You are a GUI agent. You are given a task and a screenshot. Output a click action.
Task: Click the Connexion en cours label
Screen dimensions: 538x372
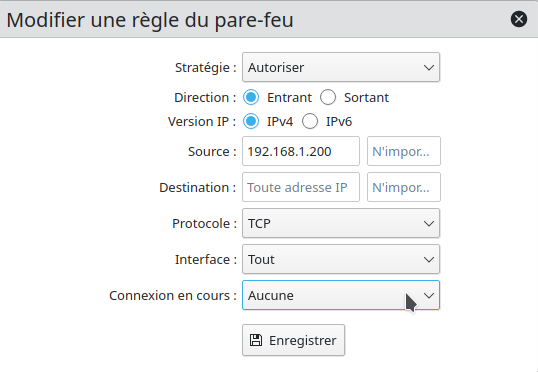pyautogui.click(x=173, y=295)
